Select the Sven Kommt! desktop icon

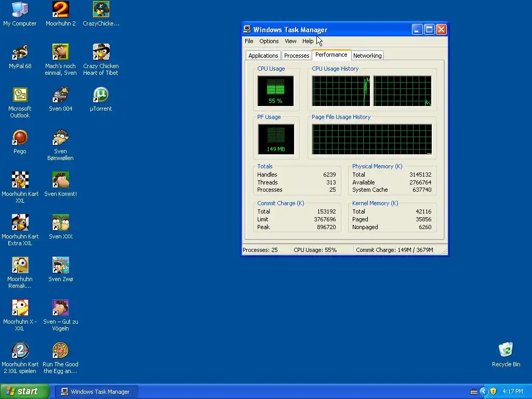(x=60, y=184)
